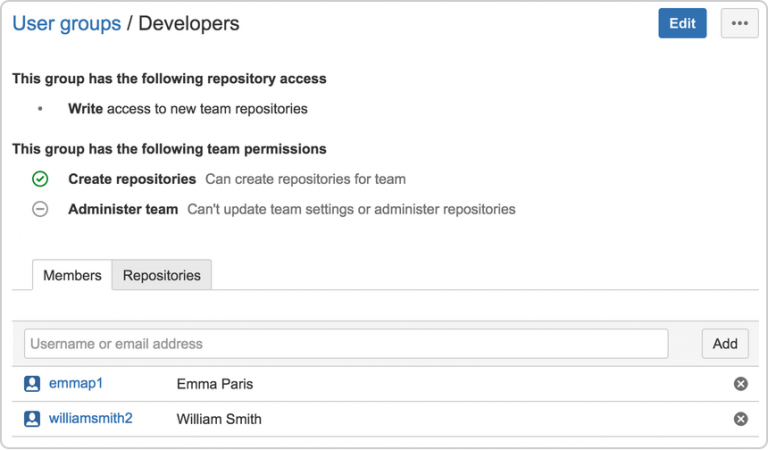Click the Edit button
This screenshot has height=450, width=768.
click(682, 24)
